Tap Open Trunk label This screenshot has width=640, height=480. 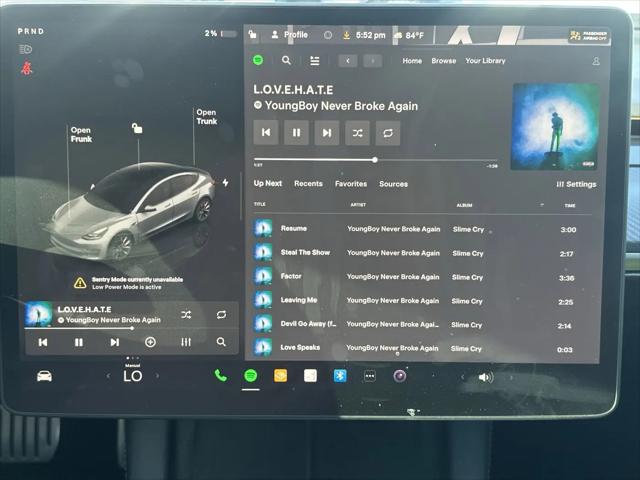click(207, 116)
